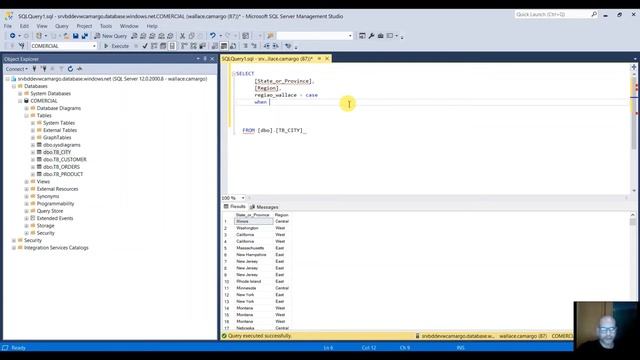The height and width of the screenshot is (360, 640).
Task: Open the Tools menu
Action: (x=106, y=26)
